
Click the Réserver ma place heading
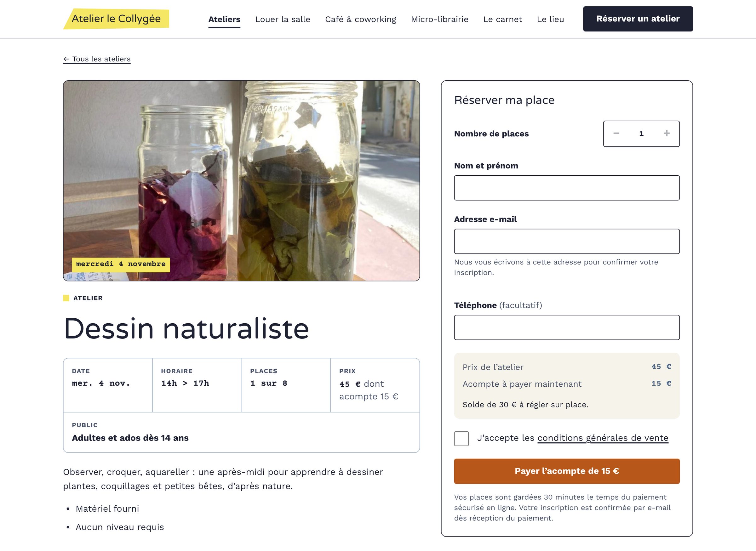click(x=504, y=100)
